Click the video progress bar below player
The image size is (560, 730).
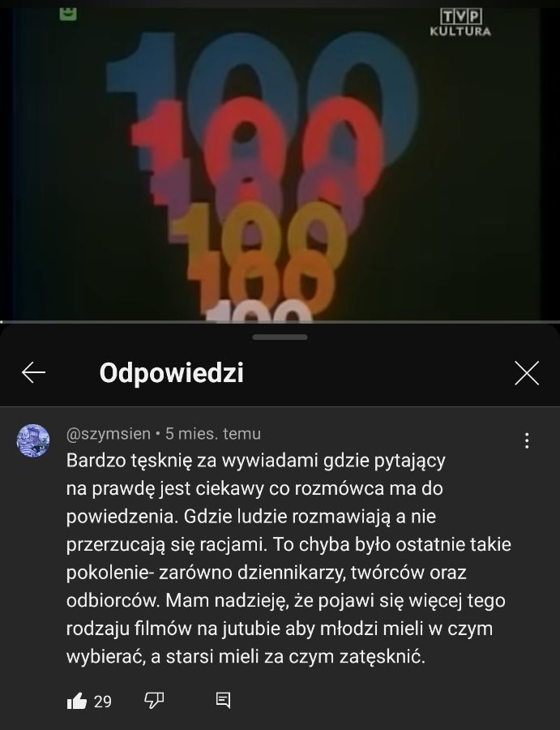[280, 321]
